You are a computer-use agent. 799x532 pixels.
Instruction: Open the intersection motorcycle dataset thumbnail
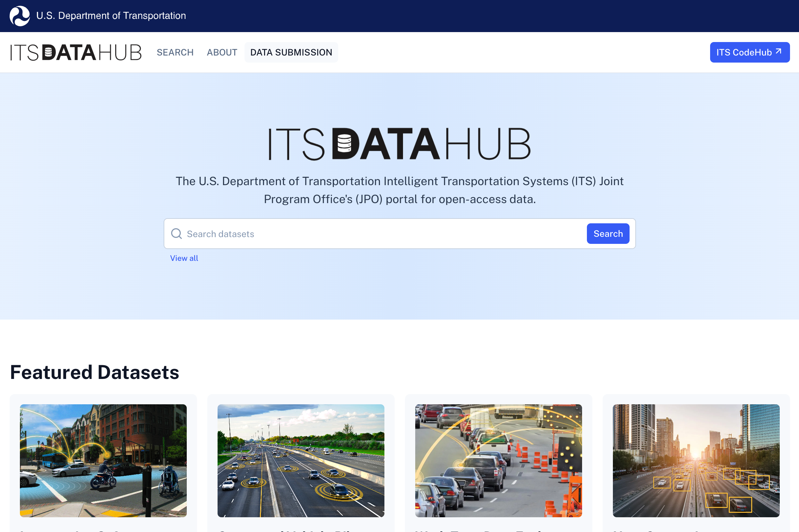pos(103,460)
